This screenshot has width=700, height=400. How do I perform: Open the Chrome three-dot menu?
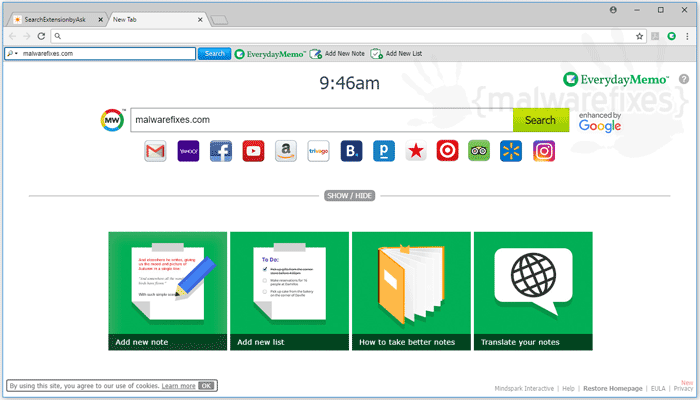click(687, 36)
